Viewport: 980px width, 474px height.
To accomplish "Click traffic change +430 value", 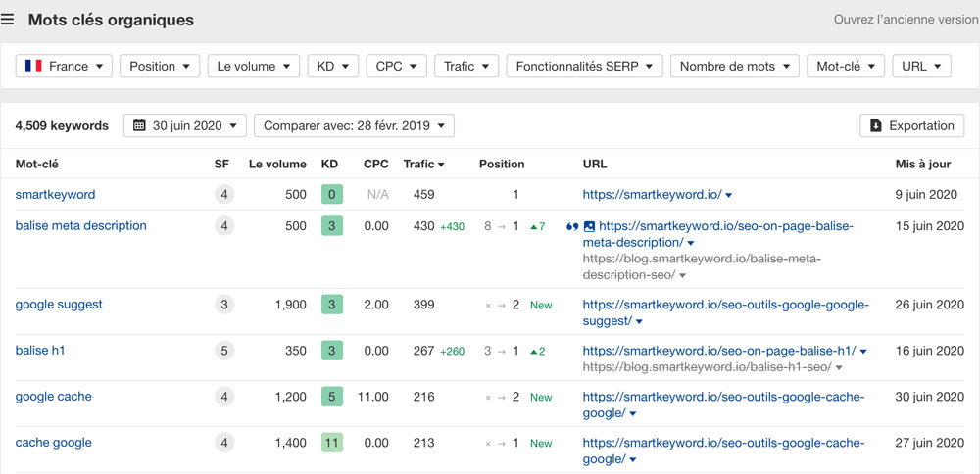I will click(x=452, y=226).
